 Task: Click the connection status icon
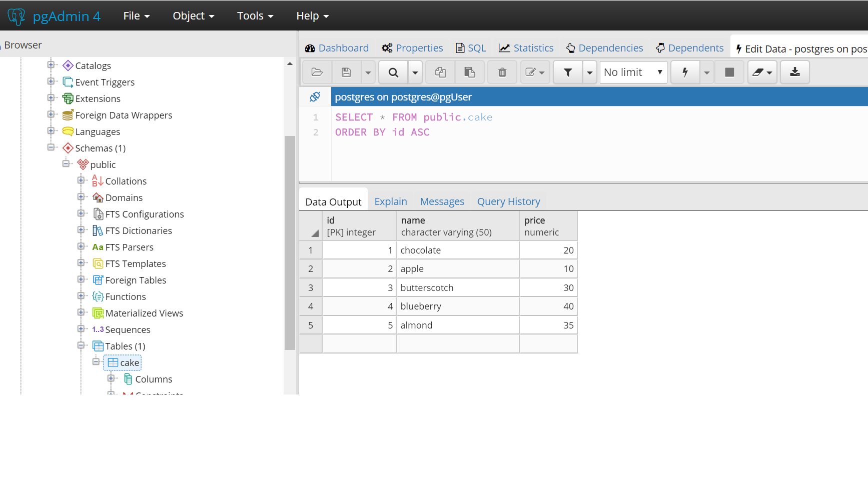click(x=315, y=97)
